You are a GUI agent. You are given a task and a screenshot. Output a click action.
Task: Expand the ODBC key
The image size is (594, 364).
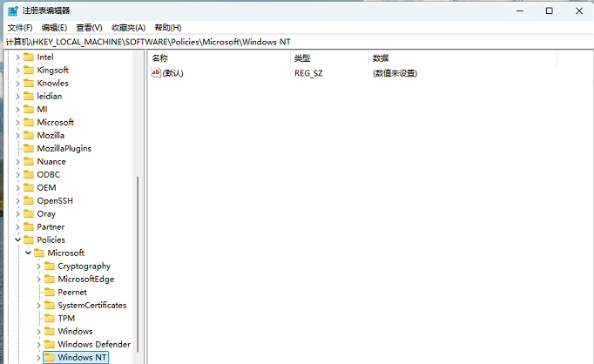tap(17, 175)
